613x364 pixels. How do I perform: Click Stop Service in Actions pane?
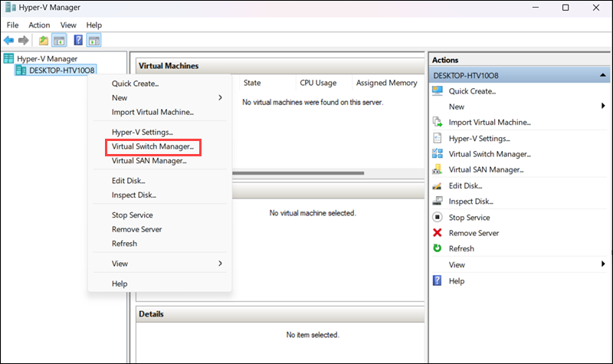point(469,218)
